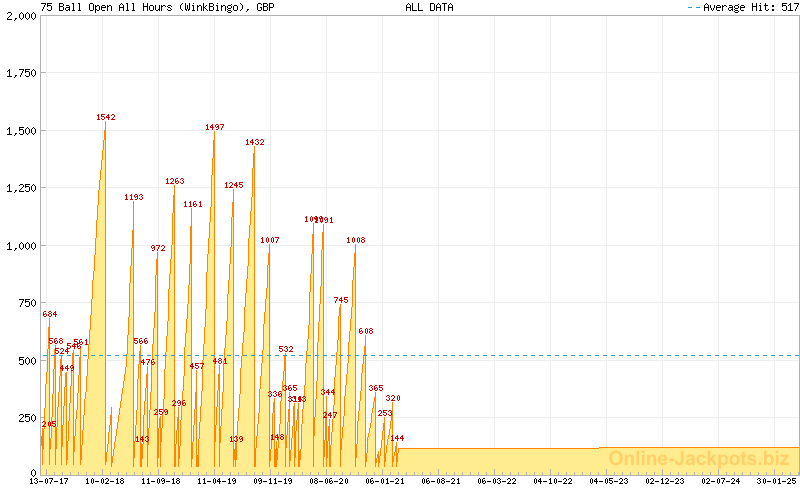Click the 06-01-21 x-axis date
Screen dimensions: 800x490
click(385, 481)
